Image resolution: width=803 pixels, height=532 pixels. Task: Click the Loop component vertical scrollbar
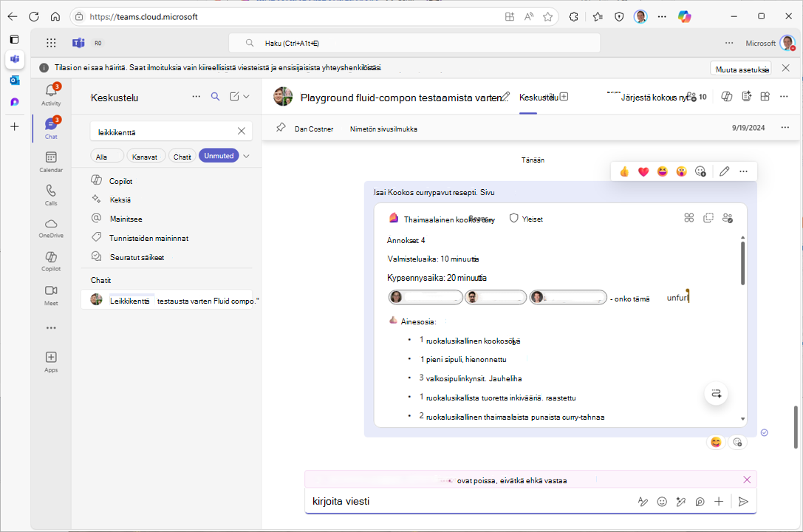742,263
